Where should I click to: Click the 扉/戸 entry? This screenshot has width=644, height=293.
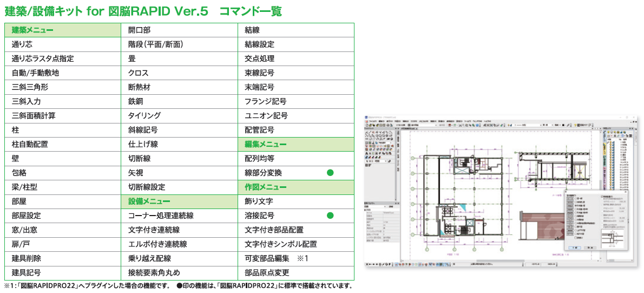pos(62,244)
